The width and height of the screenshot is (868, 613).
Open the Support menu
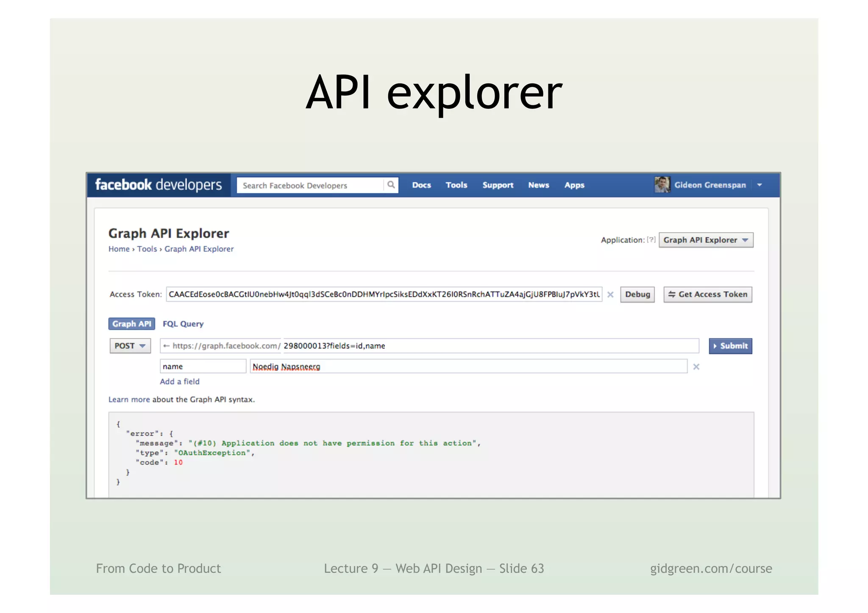498,185
